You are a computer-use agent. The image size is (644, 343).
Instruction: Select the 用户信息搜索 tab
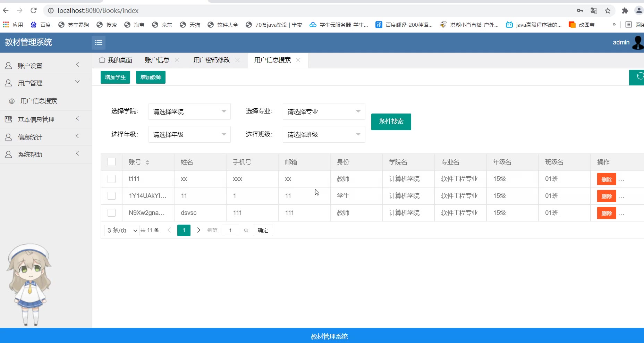tap(272, 60)
